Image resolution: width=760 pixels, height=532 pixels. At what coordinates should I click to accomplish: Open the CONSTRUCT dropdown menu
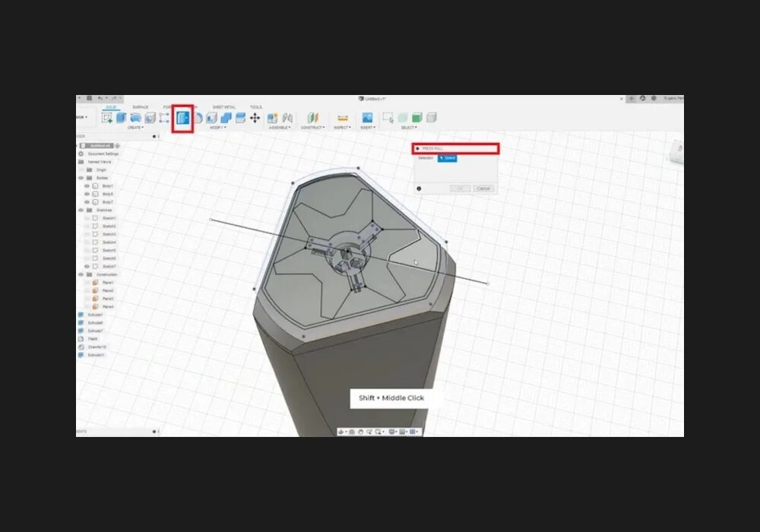point(312,128)
